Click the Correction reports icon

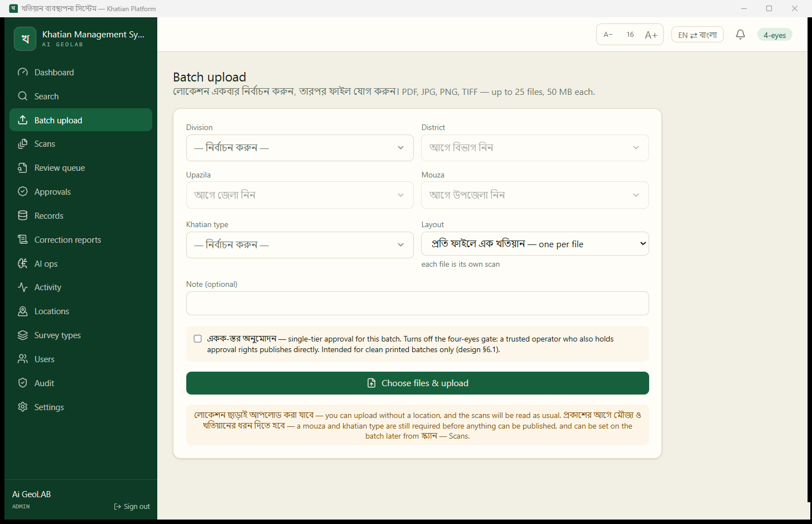23,239
